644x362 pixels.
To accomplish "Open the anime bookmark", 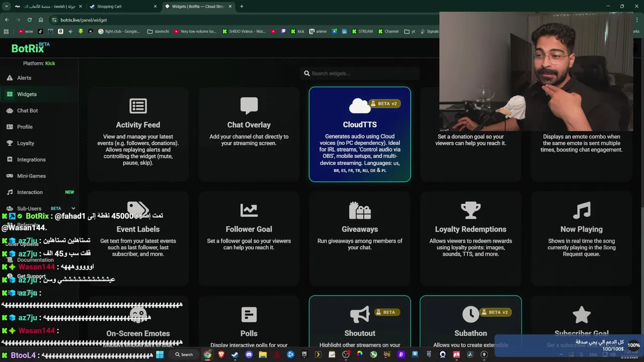I will click(x=318, y=31).
